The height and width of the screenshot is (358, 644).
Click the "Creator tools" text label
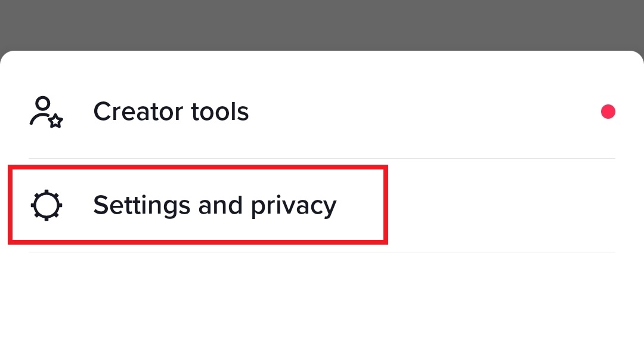171,112
